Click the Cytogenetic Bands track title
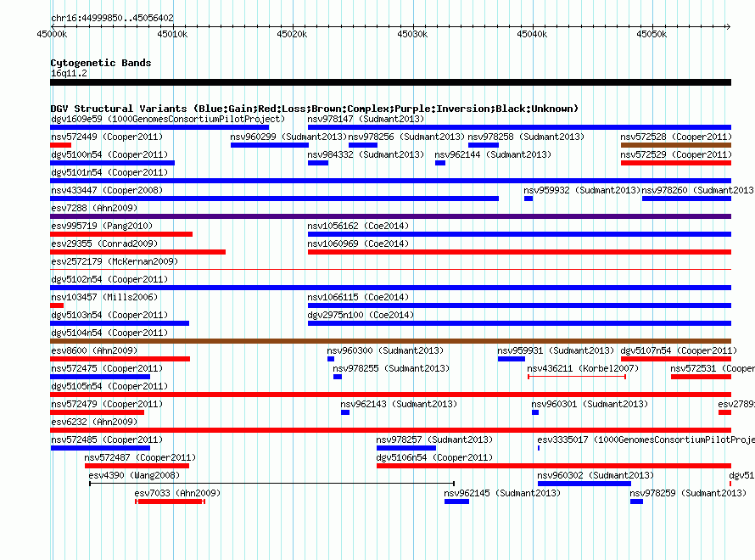This screenshot has width=755, height=560. pyautogui.click(x=101, y=63)
